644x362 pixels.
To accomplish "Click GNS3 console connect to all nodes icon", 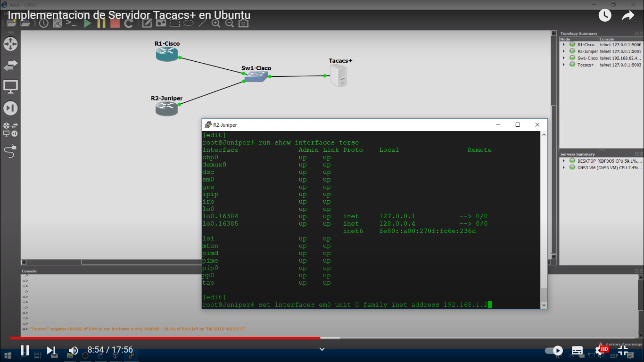I will tap(71, 23).
